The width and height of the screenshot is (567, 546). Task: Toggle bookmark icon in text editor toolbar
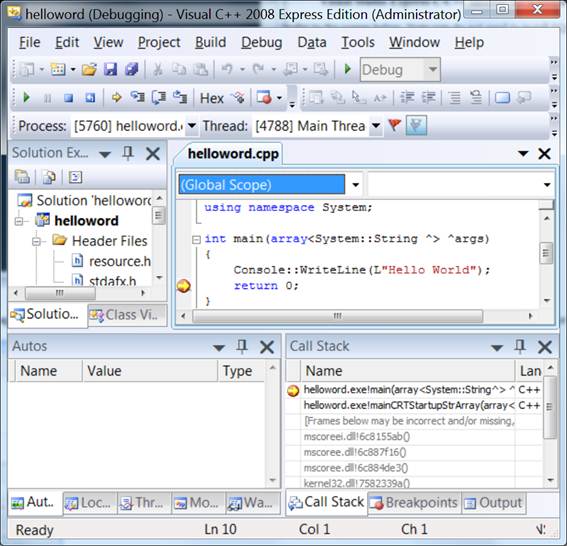(502, 98)
